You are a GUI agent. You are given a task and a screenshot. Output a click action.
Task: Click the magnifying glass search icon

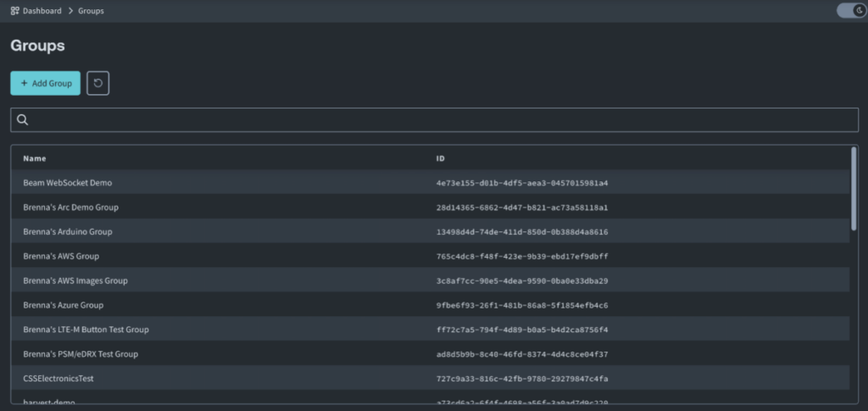23,120
